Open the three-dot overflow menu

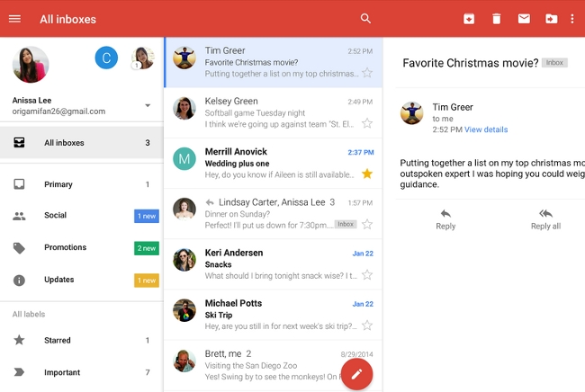[572, 19]
